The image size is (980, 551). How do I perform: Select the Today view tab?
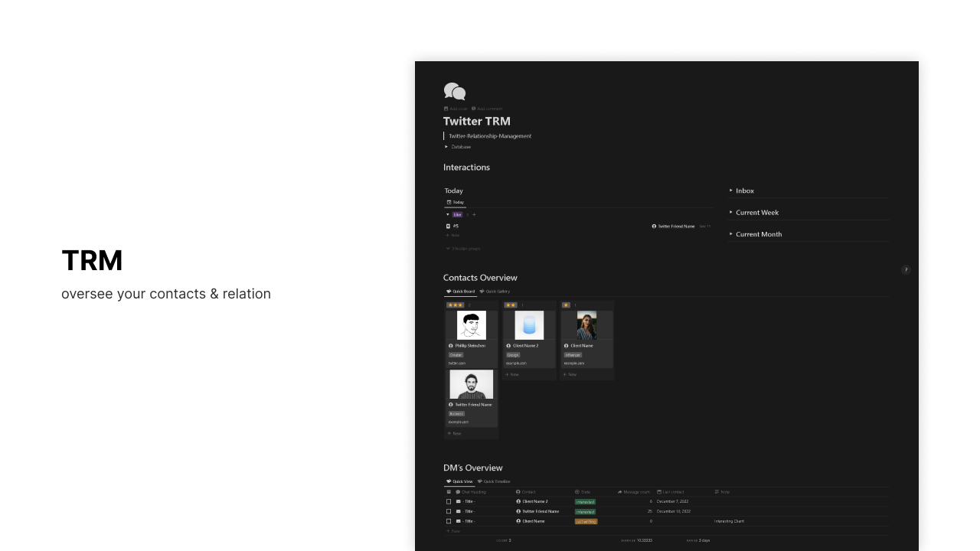(456, 202)
